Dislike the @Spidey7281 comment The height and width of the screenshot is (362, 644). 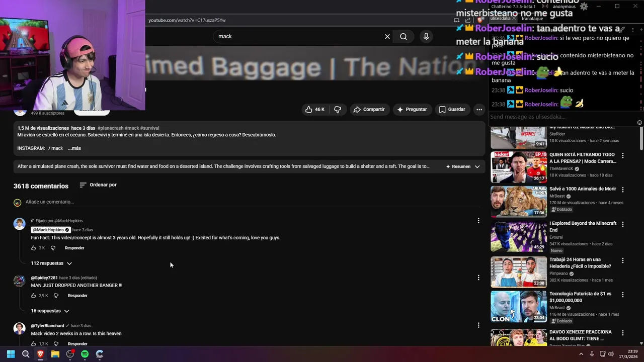[x=56, y=296]
